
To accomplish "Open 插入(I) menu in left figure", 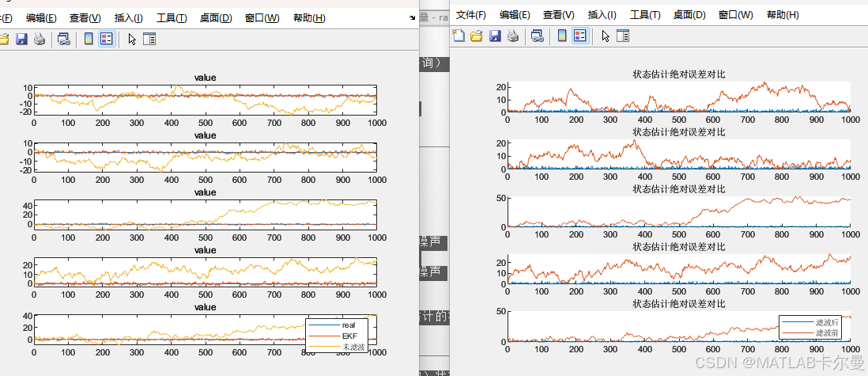I will (128, 18).
